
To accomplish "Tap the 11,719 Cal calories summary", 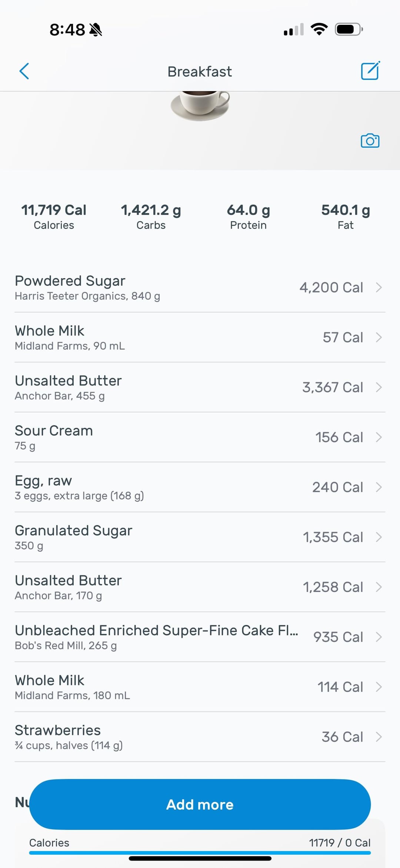I will click(54, 216).
